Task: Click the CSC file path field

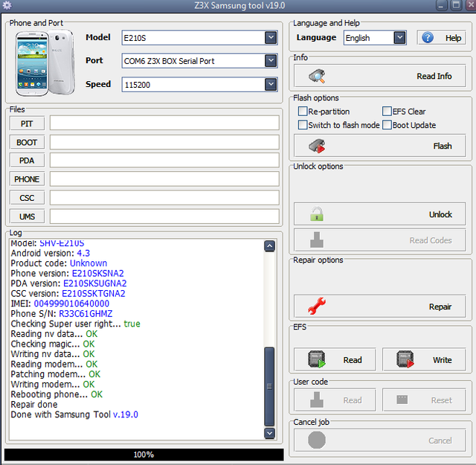Action: pos(164,197)
